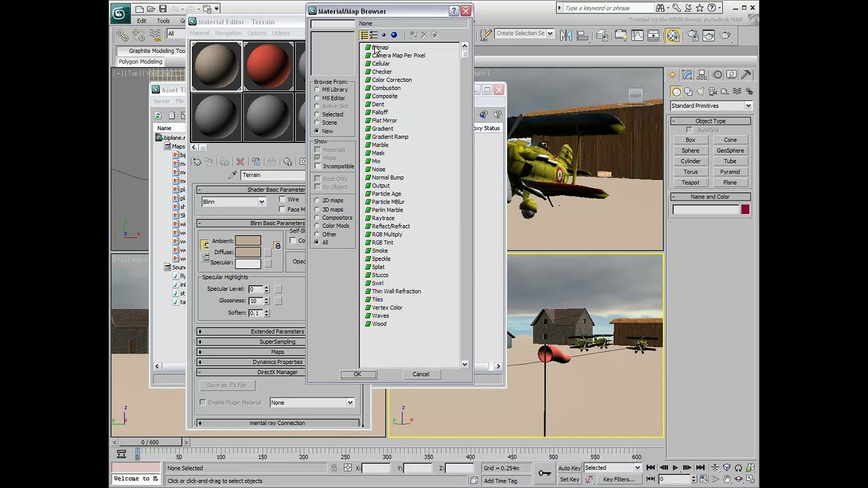Toggle the Auto Key button

click(570, 468)
